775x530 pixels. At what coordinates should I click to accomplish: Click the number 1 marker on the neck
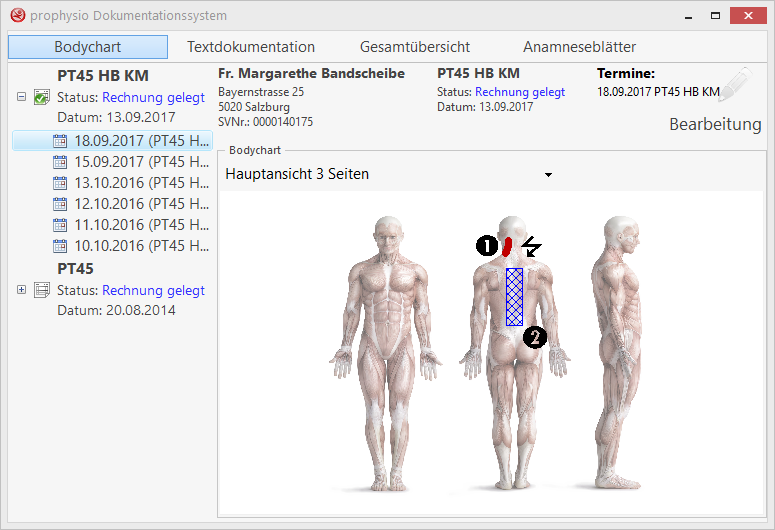[487, 245]
